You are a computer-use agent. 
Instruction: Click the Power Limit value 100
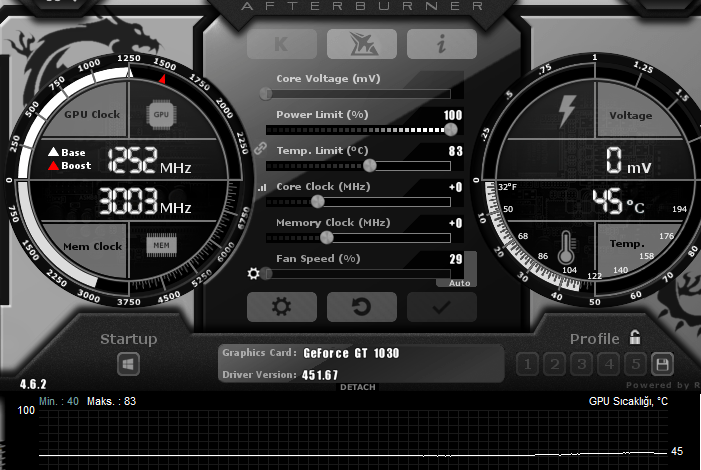click(x=453, y=115)
